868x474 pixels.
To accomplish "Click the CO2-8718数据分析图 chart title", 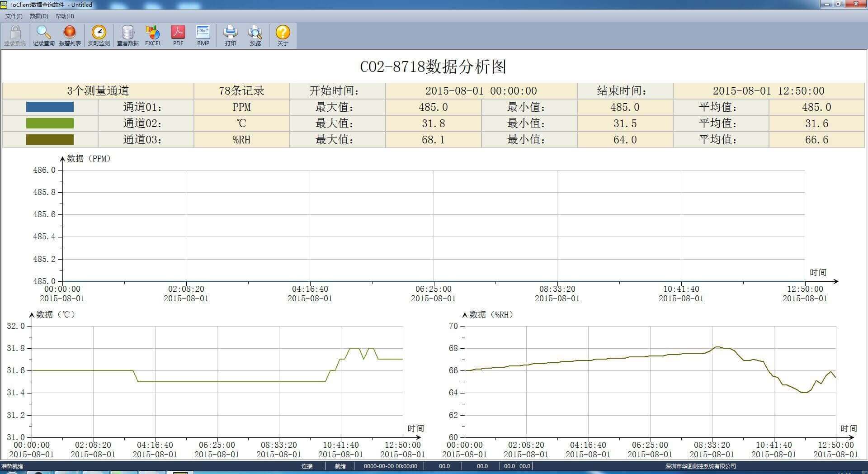I will [x=433, y=67].
